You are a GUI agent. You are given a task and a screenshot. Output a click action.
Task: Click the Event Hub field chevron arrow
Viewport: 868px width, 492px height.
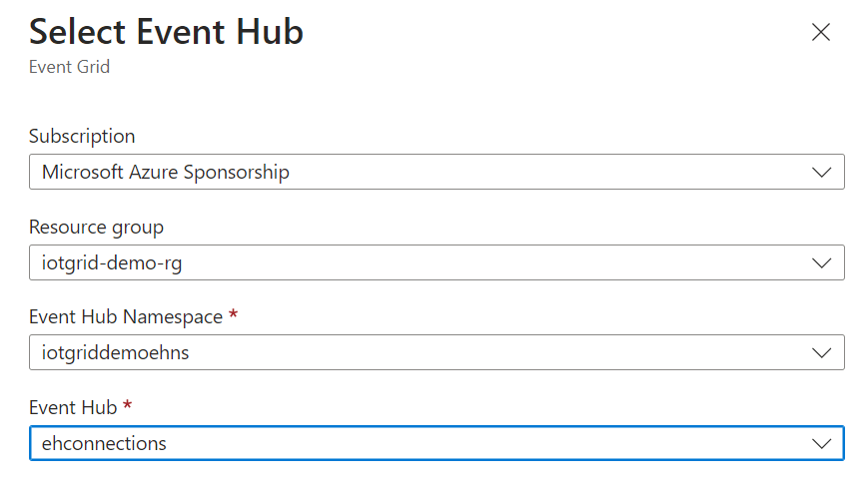(x=822, y=443)
